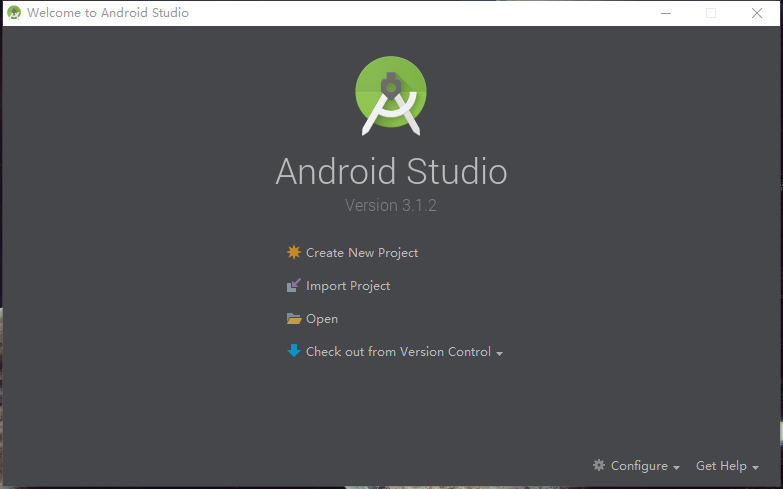The image size is (783, 489).
Task: Open Check out from Version Control link
Action: click(398, 352)
